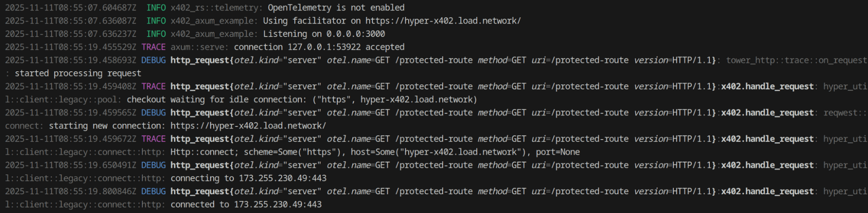Click the URL after 'starting new connection'
The image size is (868, 213).
[x=248, y=126]
